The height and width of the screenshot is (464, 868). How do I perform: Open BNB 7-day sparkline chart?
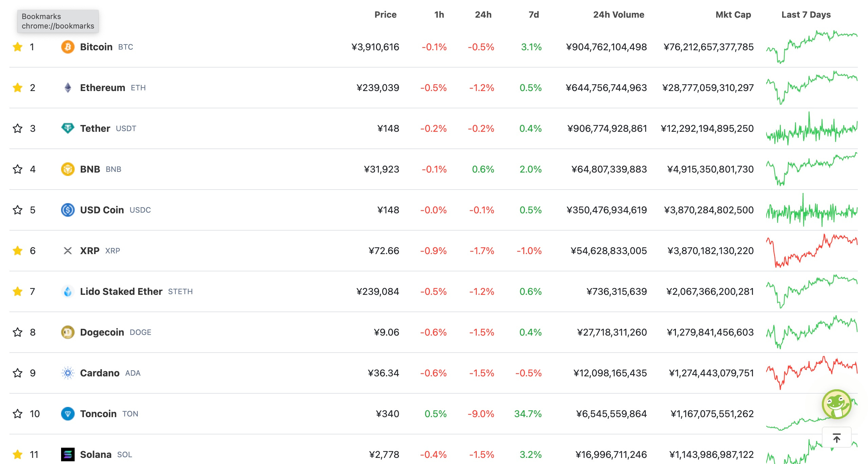[812, 169]
